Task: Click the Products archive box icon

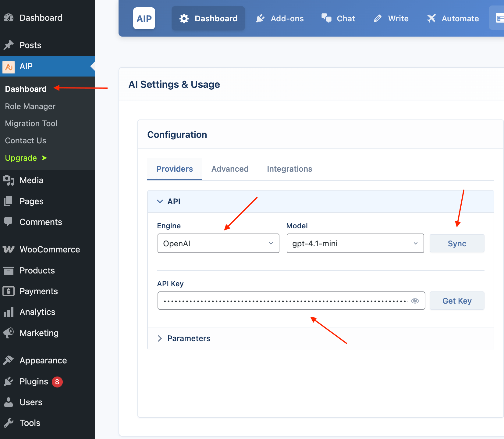Action: point(9,270)
